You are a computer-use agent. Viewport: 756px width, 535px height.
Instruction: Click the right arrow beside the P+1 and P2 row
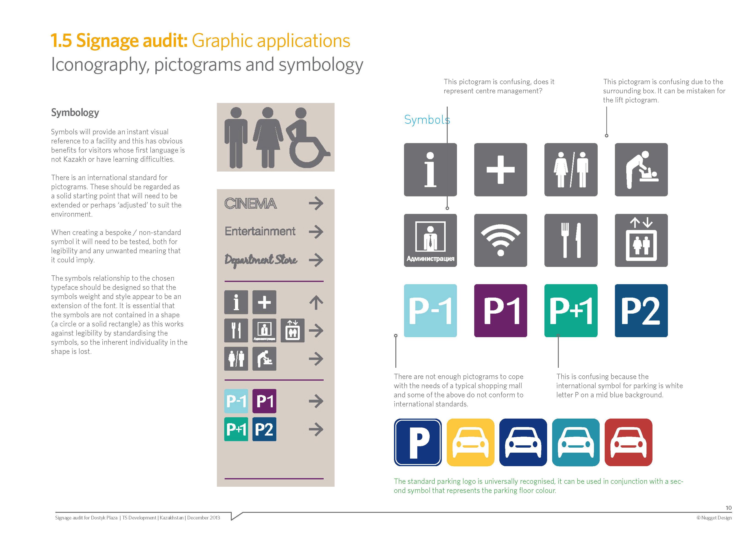coord(316,429)
